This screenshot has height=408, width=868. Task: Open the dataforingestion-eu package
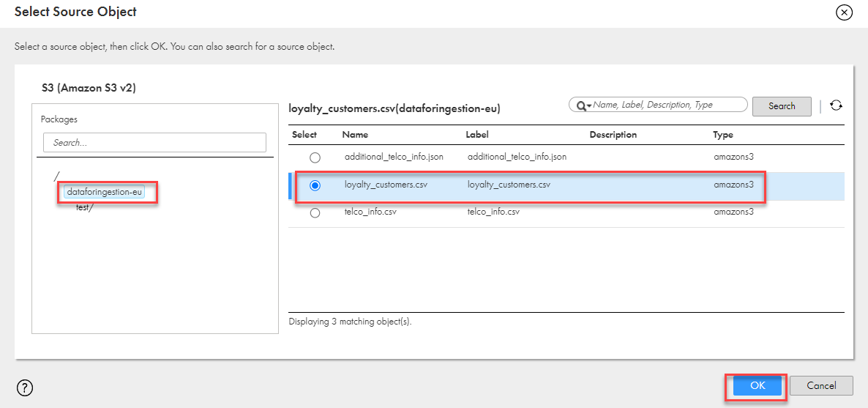[x=104, y=192]
